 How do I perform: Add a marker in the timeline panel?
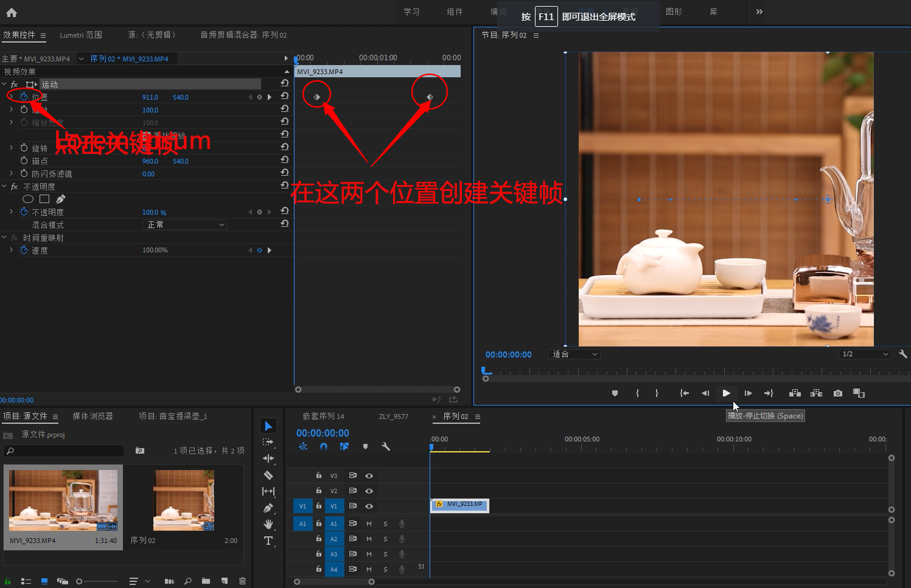(x=365, y=446)
